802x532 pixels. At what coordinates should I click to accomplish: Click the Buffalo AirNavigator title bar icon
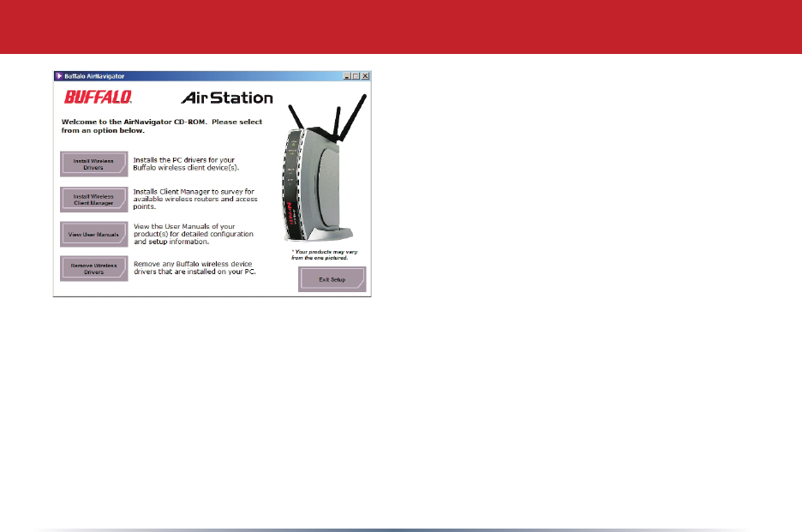[59, 76]
